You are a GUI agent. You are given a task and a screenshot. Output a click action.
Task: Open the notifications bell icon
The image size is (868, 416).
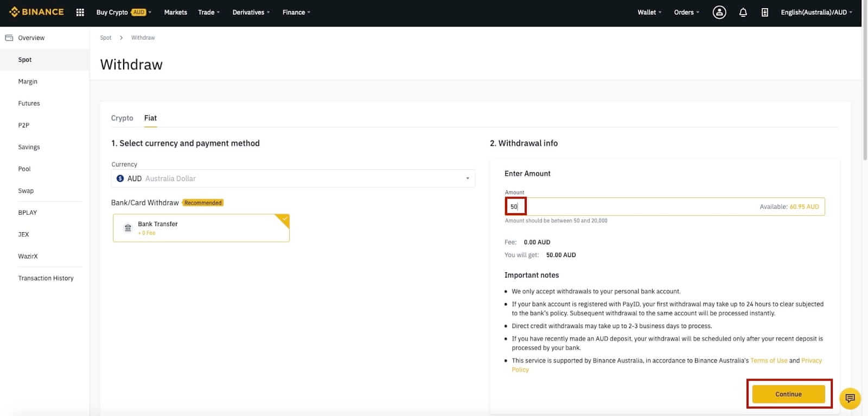[x=743, y=12]
